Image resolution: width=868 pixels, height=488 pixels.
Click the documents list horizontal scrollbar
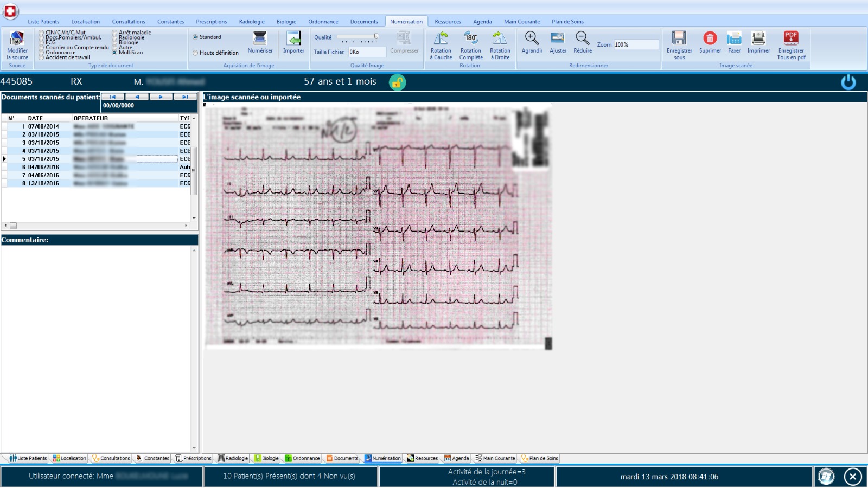coord(13,226)
